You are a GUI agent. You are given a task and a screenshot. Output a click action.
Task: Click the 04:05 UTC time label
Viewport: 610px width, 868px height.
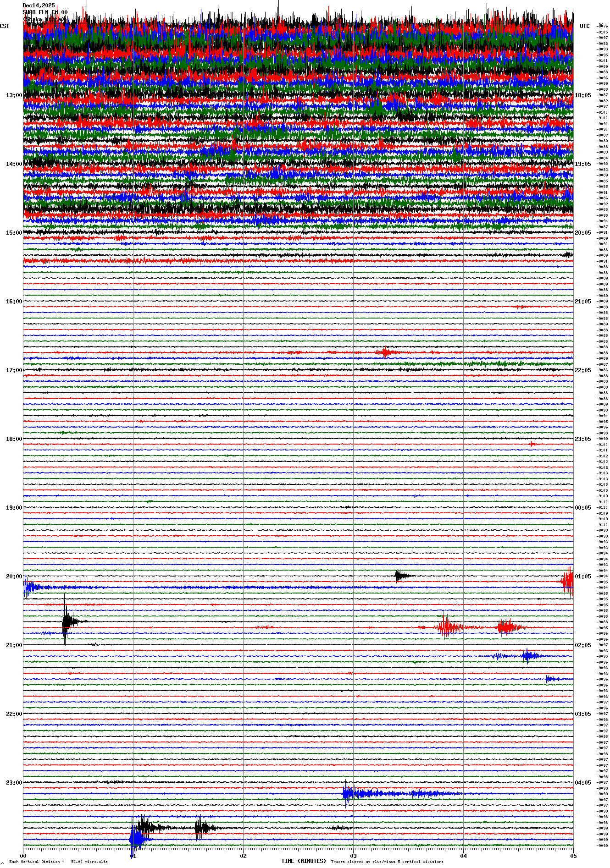582,783
